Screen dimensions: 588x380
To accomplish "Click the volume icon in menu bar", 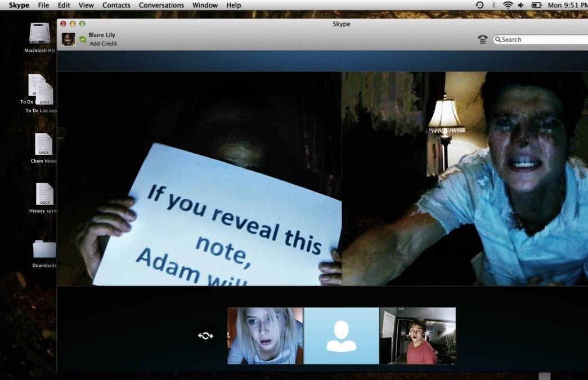I will [521, 5].
